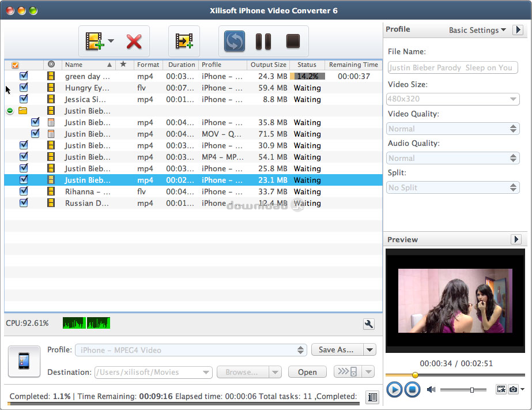The width and height of the screenshot is (532, 410).
Task: Uncheck the Justin Bieb... 35.8 MB profile checkbox
Action: 35,122
